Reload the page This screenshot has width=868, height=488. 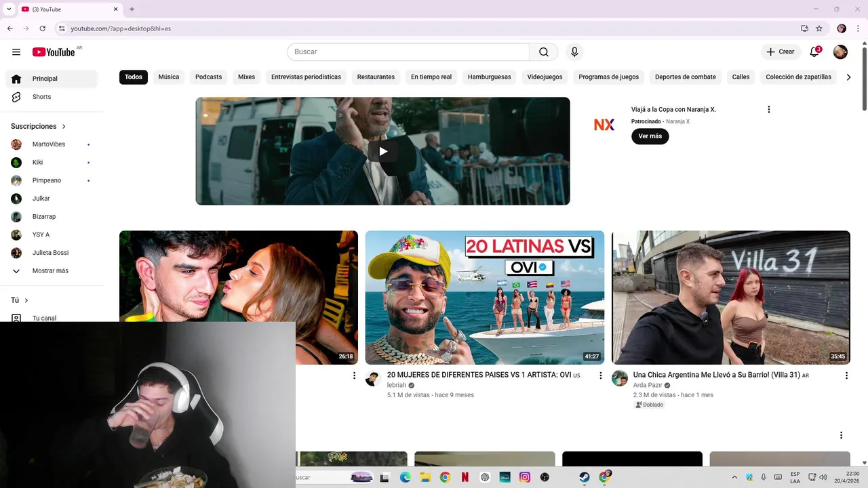(42, 28)
